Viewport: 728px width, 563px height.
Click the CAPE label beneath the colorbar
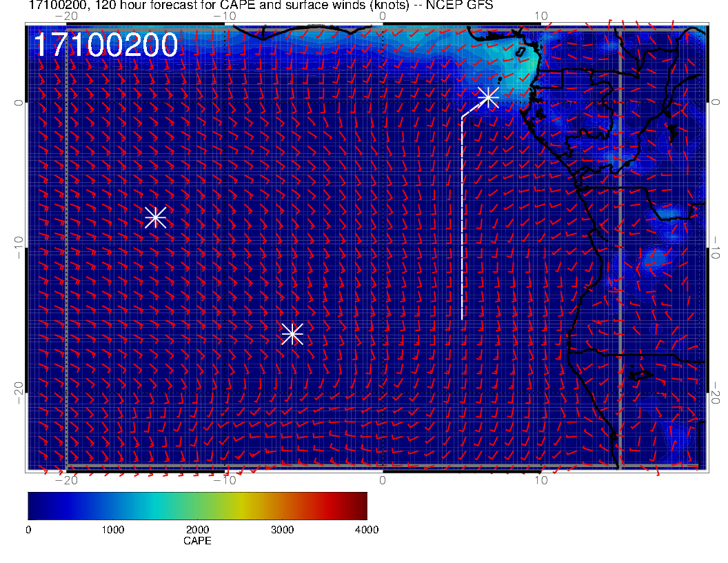coord(197,541)
